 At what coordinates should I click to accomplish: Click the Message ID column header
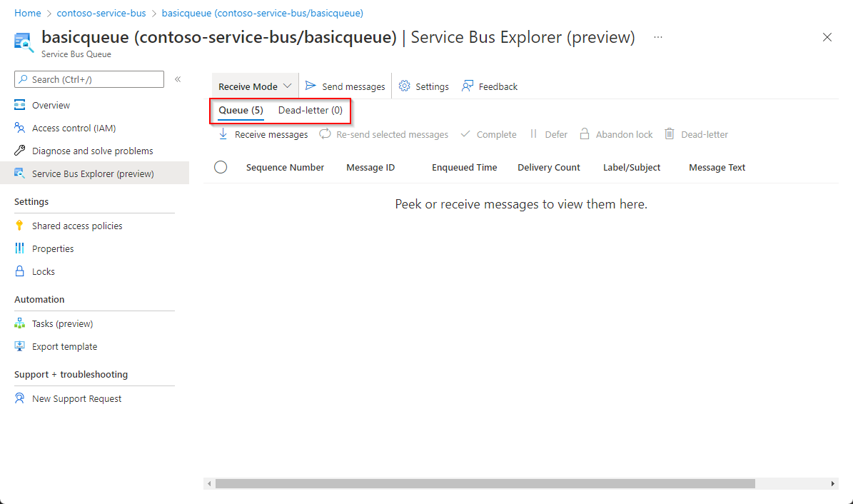(x=370, y=168)
